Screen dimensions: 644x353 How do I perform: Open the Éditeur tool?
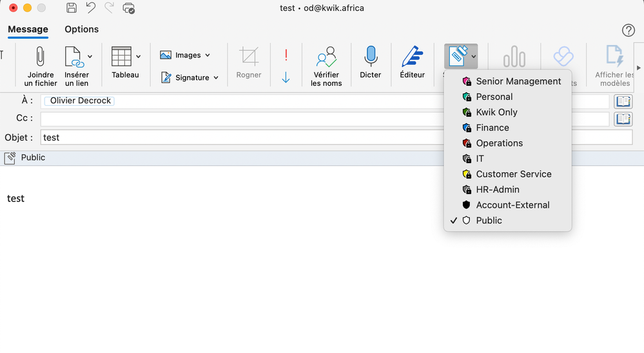pos(413,63)
